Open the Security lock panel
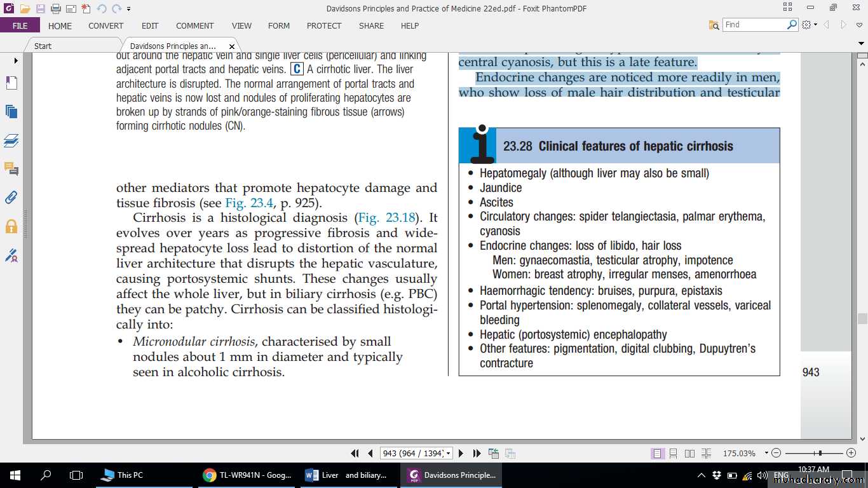The image size is (868, 488). tap(11, 226)
